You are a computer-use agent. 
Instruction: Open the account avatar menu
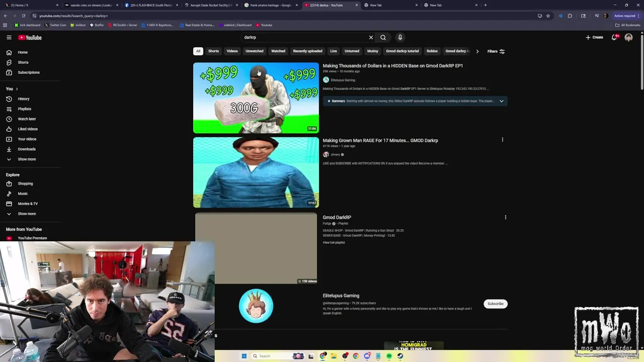(628, 37)
